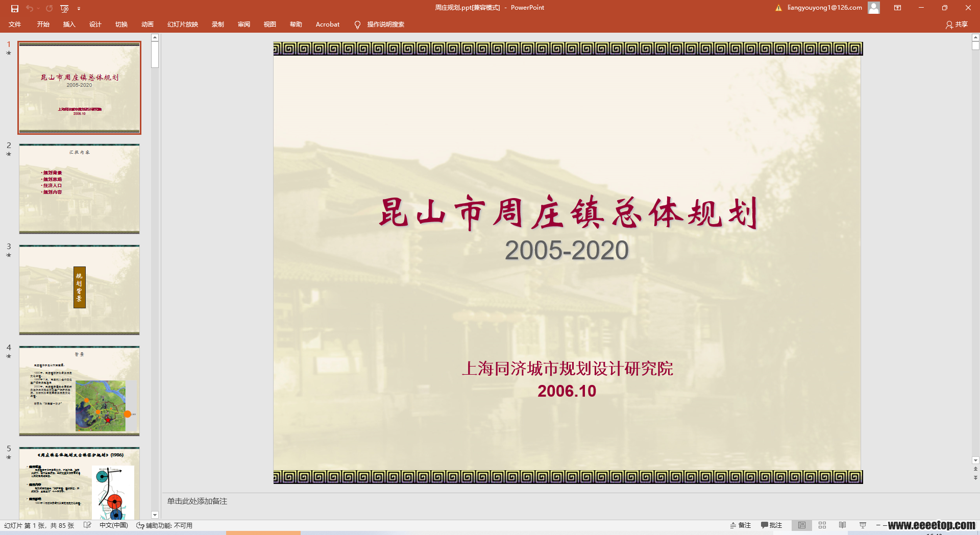Select slide 4 thumbnail with map
Screen dimensions: 980x535
[x=79, y=391]
